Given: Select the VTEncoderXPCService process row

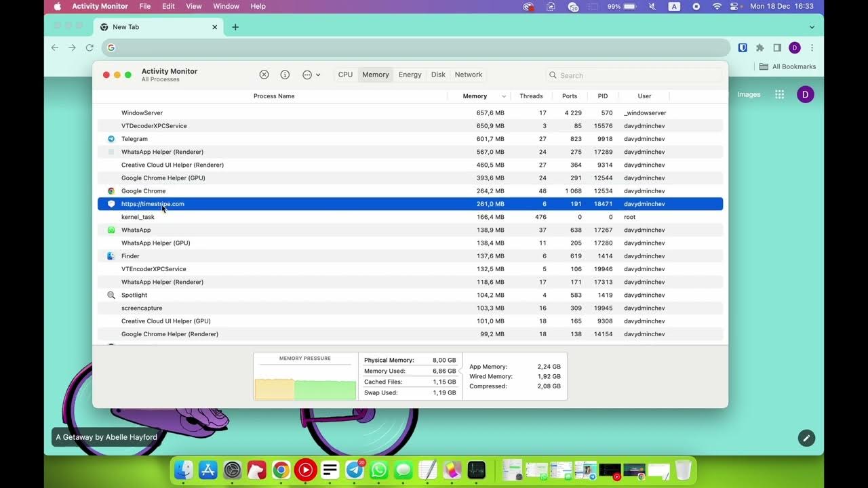Looking at the screenshot, I should [x=410, y=269].
